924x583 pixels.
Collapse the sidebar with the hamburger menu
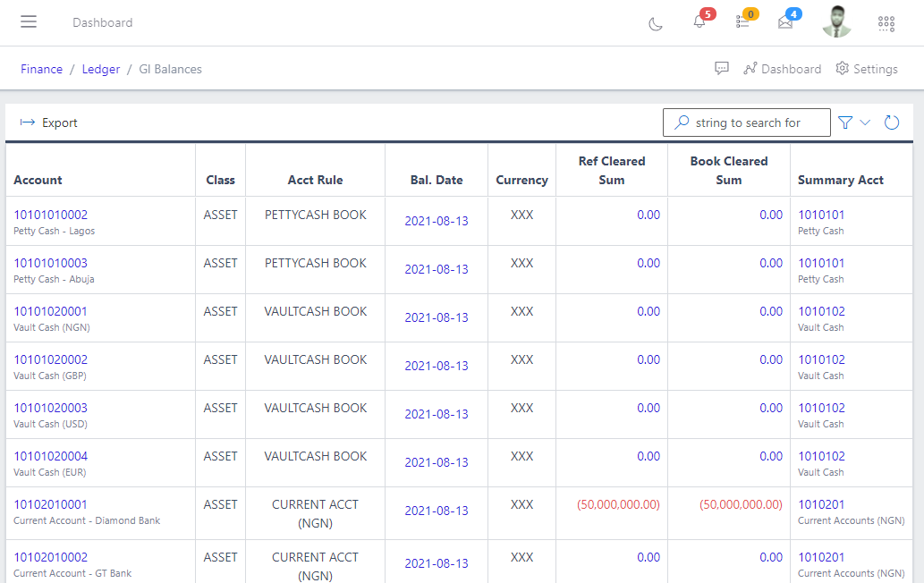pyautogui.click(x=30, y=22)
